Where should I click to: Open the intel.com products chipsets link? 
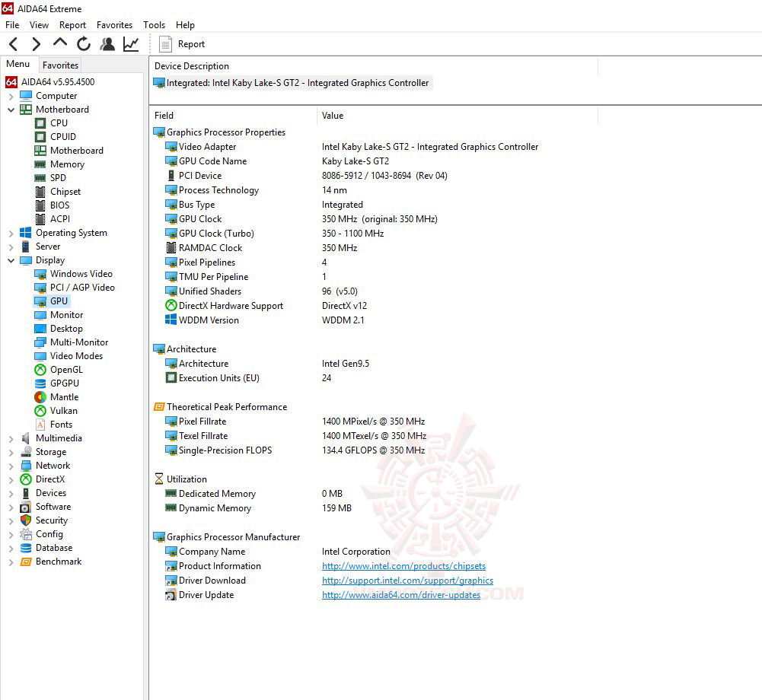[404, 566]
